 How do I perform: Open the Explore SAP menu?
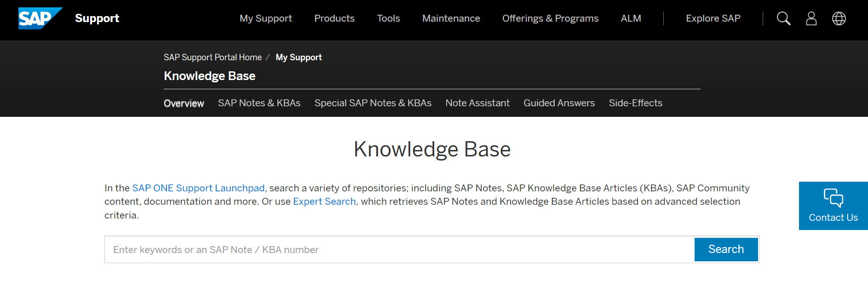point(713,18)
